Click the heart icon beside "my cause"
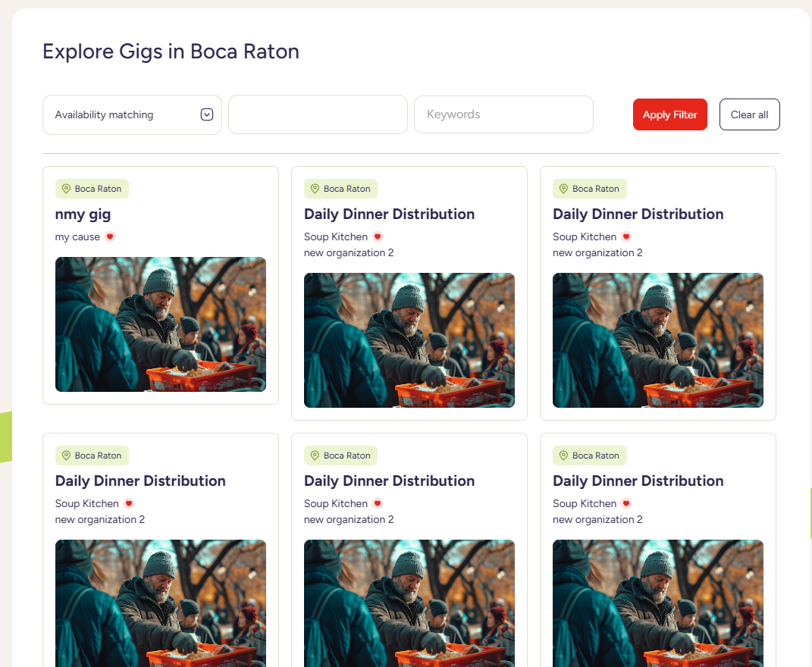The width and height of the screenshot is (812, 667). [110, 236]
